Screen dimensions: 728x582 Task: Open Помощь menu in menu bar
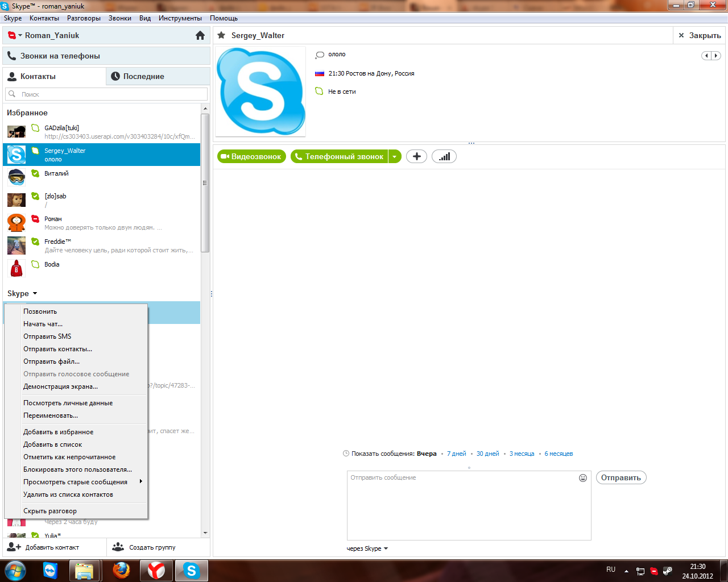coord(224,18)
